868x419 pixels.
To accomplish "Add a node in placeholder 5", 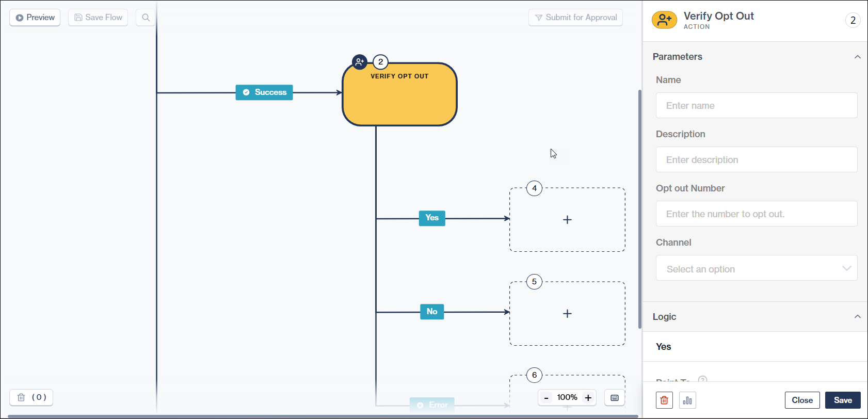I will [567, 314].
